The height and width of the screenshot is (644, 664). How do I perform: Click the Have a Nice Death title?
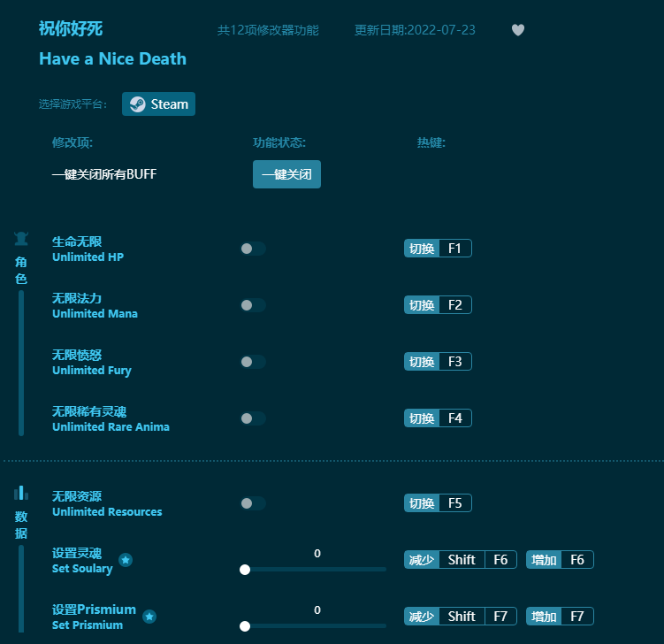[x=112, y=59]
